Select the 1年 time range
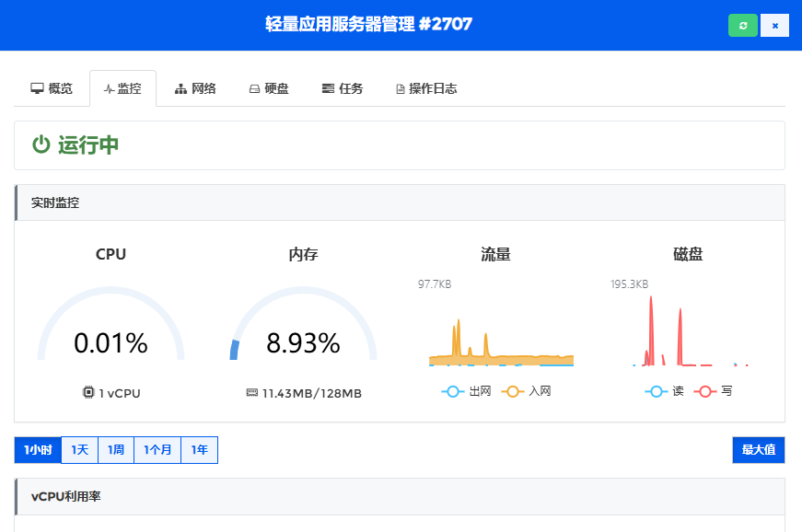The image size is (802, 532). (200, 450)
